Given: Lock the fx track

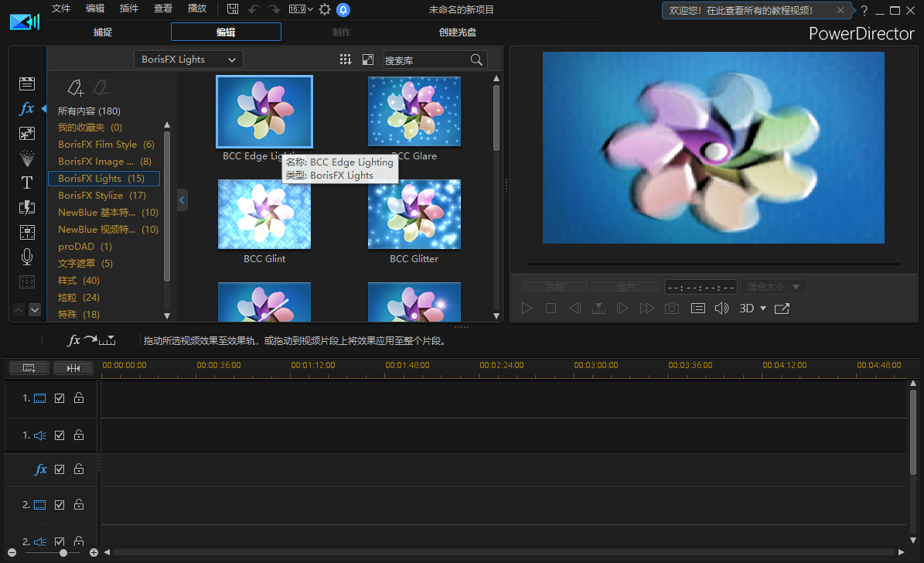Looking at the screenshot, I should tap(78, 469).
